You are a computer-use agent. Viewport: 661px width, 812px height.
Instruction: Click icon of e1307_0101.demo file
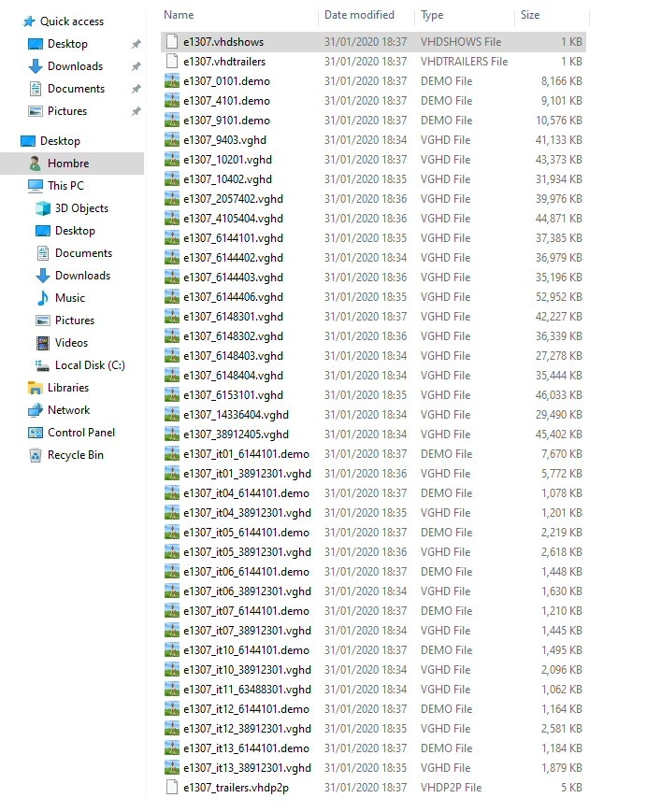[x=171, y=81]
